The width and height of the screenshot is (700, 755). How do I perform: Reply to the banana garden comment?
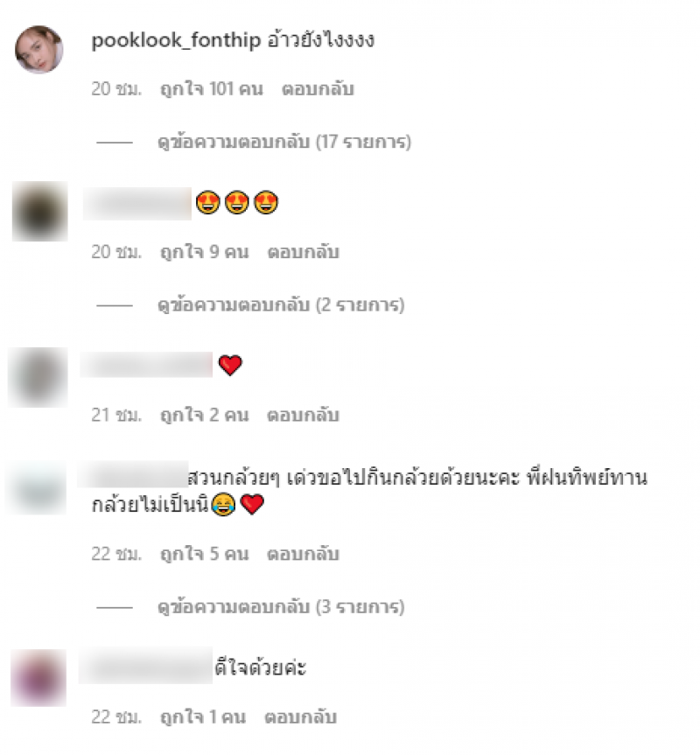(304, 554)
